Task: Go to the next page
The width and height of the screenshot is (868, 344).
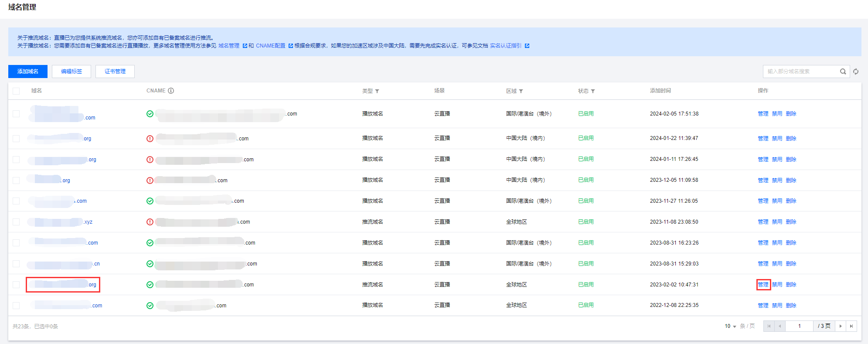Action: (841, 326)
